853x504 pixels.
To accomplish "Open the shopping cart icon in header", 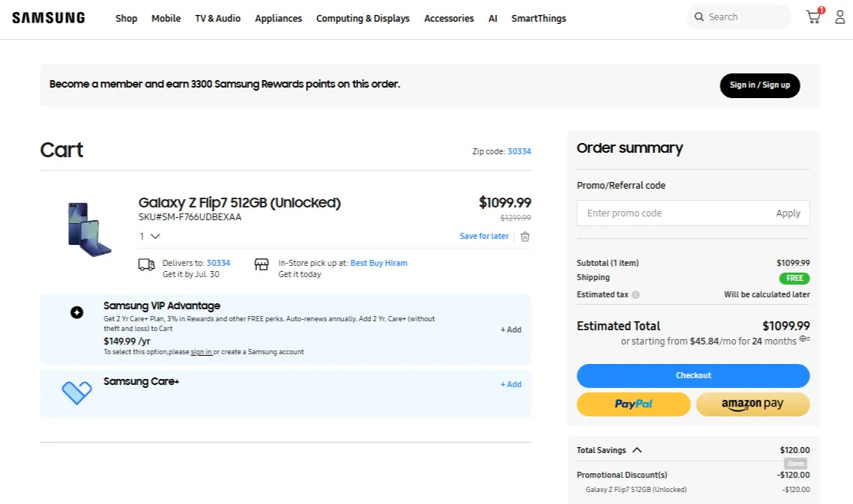I will click(814, 16).
